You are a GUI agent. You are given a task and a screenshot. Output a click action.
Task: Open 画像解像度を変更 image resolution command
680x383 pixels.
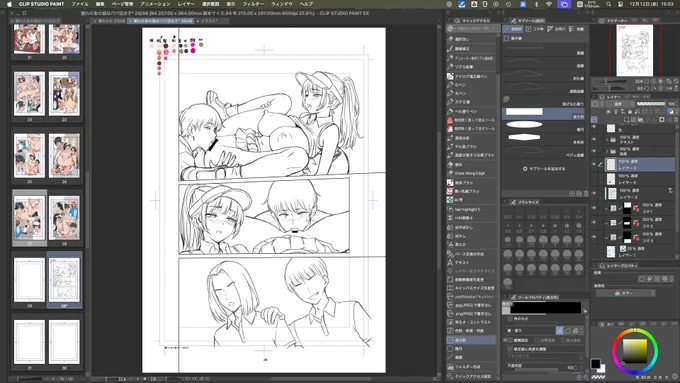472,280
